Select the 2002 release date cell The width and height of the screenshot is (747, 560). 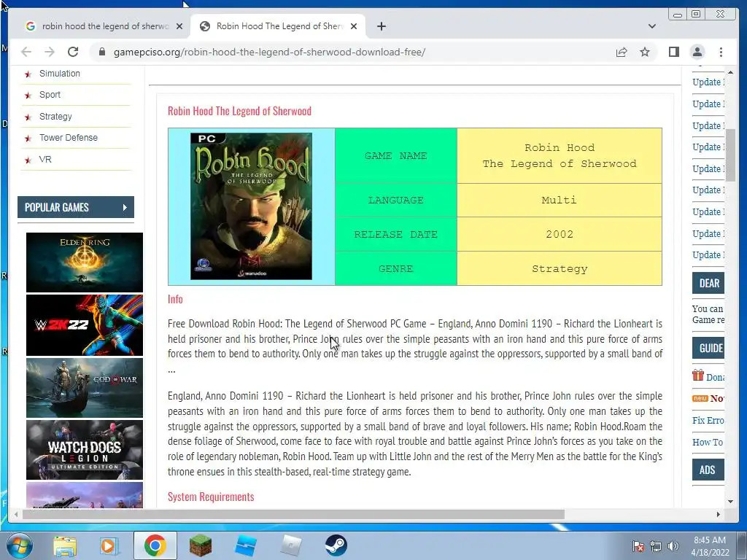point(560,234)
